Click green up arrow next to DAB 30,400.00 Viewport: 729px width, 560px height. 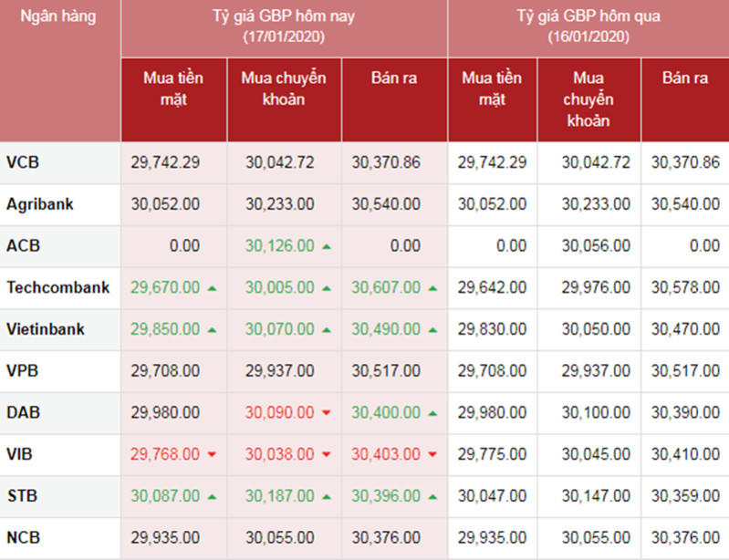click(x=432, y=413)
